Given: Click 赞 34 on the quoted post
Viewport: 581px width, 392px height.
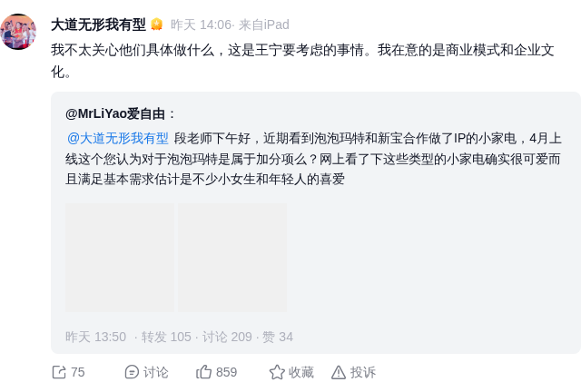Looking at the screenshot, I should pyautogui.click(x=278, y=337).
